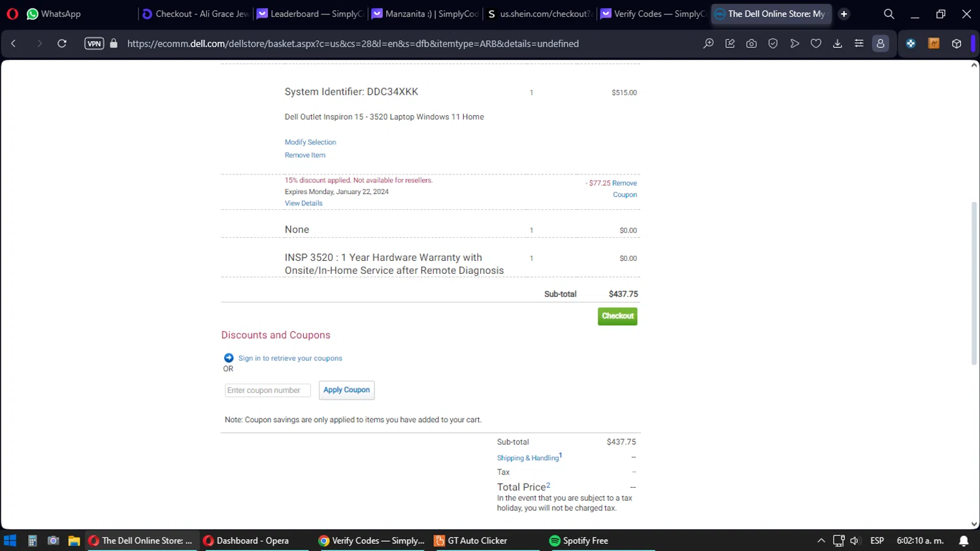
Task: Switch to Verify Codes Chrome taskbar window
Action: [x=371, y=541]
